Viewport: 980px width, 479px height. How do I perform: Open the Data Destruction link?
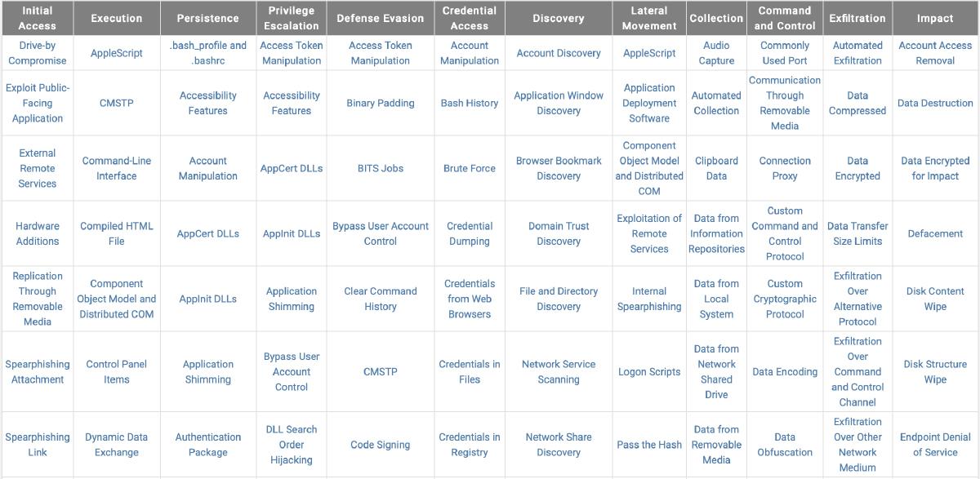935,103
